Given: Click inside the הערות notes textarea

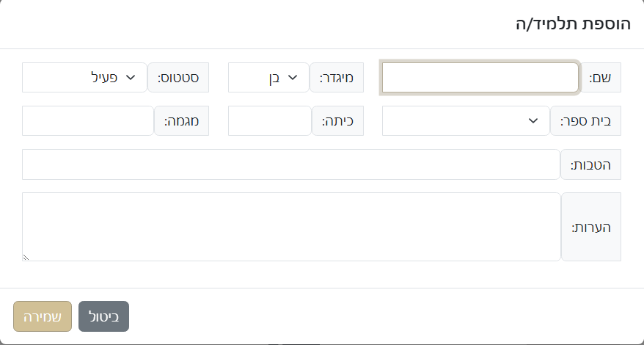Looking at the screenshot, I should (x=290, y=227).
